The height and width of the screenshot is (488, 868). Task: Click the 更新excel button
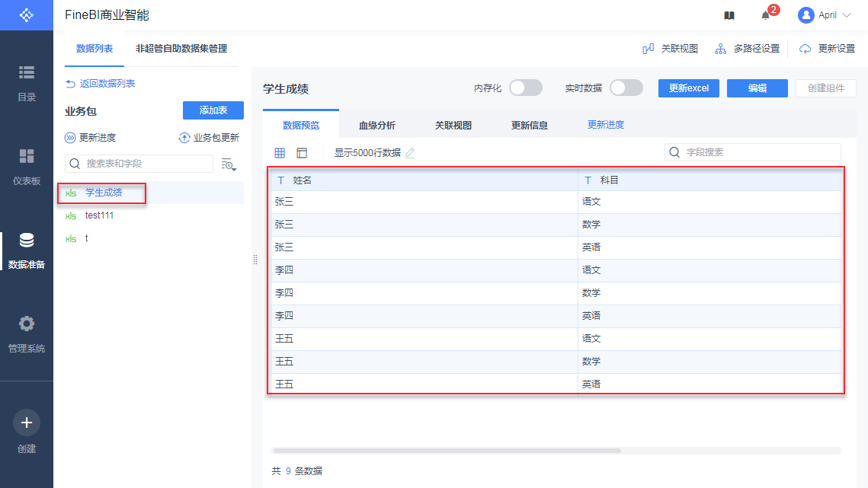pyautogui.click(x=689, y=88)
